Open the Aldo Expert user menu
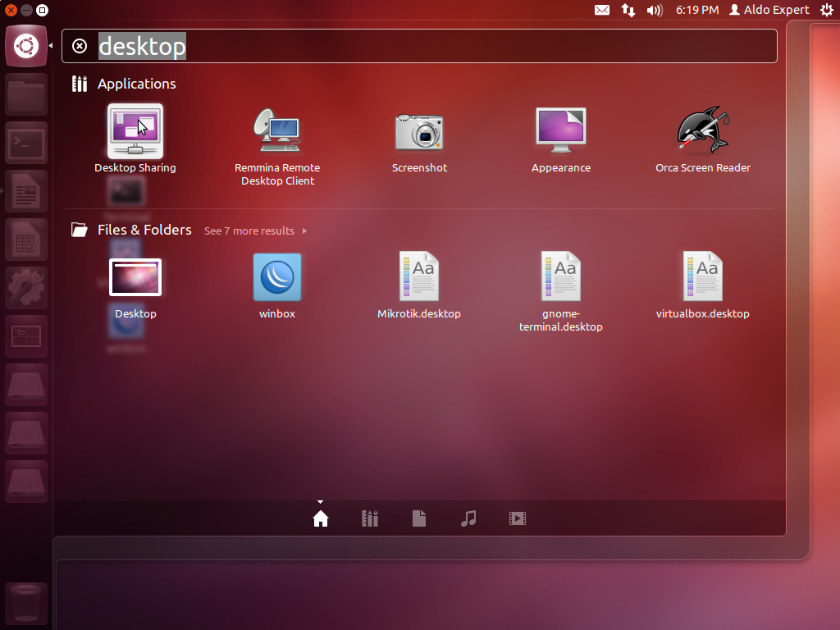This screenshot has width=840, height=630. (769, 10)
